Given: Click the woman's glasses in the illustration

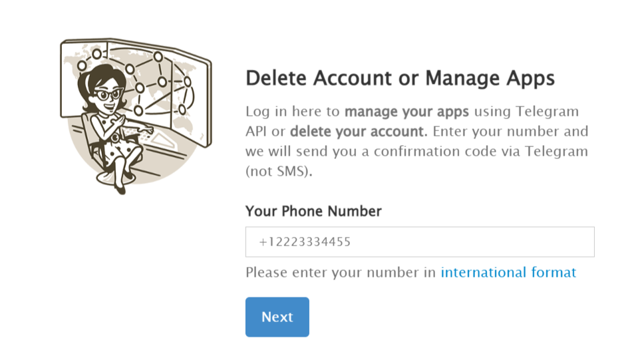Looking at the screenshot, I should [x=108, y=94].
